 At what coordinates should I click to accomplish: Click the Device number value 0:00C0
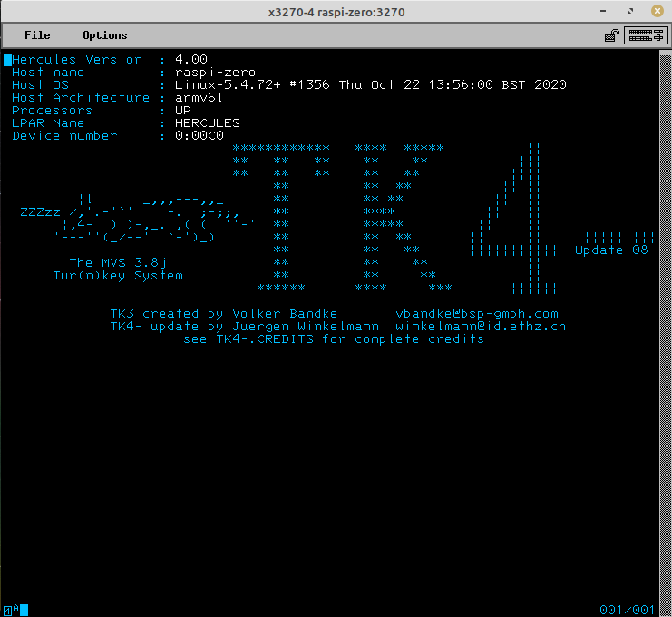(200, 136)
